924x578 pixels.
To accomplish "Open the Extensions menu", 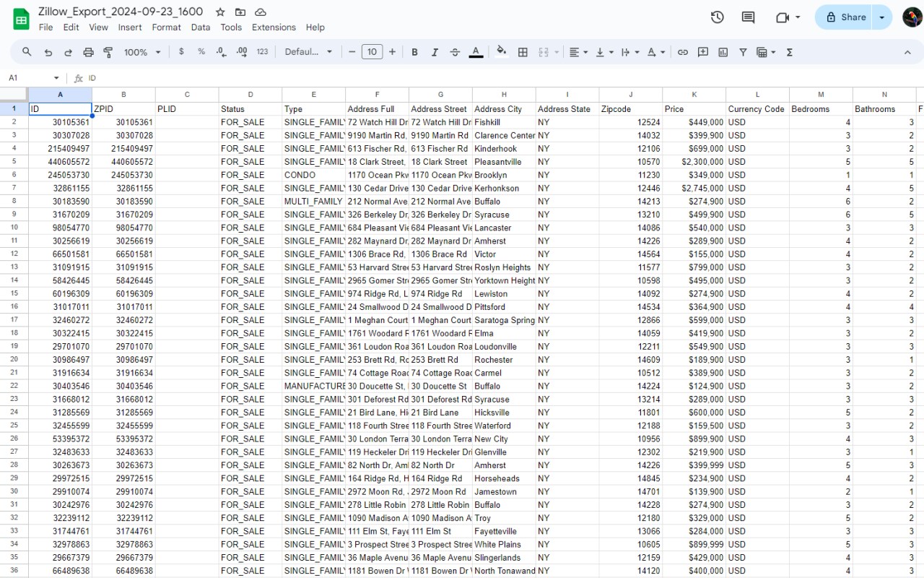I will [274, 27].
